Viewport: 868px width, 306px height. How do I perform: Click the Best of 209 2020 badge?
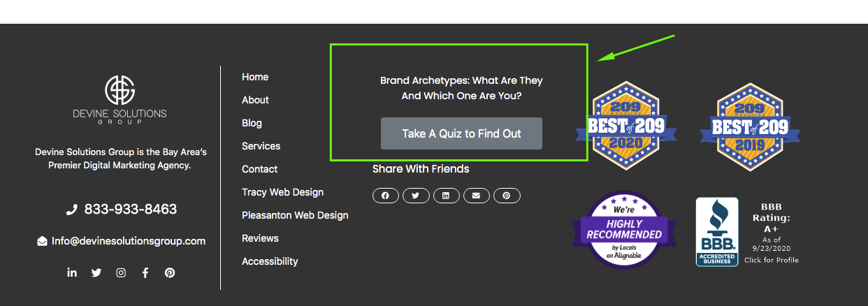point(625,126)
